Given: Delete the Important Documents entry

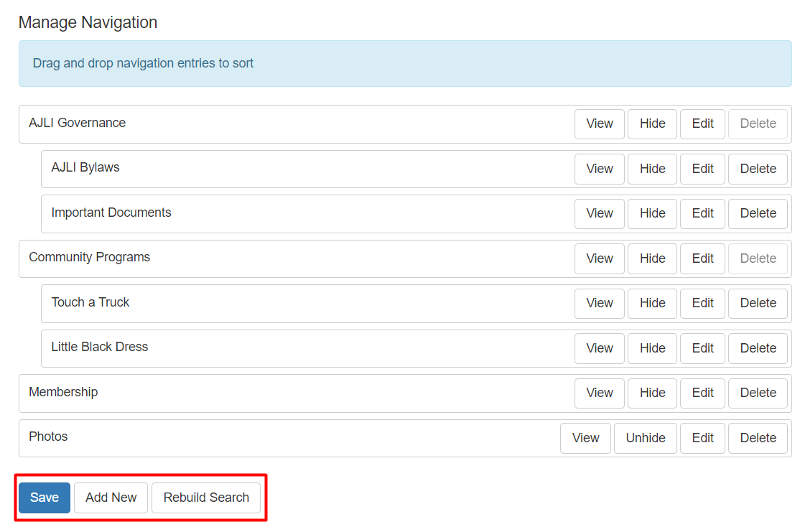Looking at the screenshot, I should [758, 214].
